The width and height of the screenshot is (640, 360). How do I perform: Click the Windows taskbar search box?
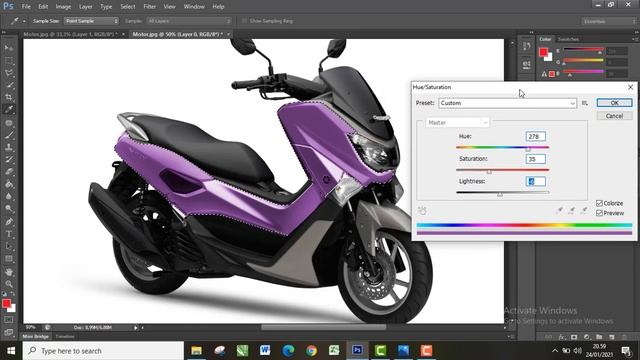pos(103,351)
